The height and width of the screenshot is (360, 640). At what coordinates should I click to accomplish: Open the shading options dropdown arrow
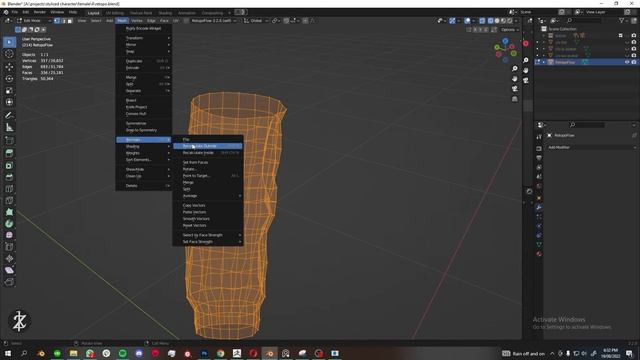coord(516,20)
